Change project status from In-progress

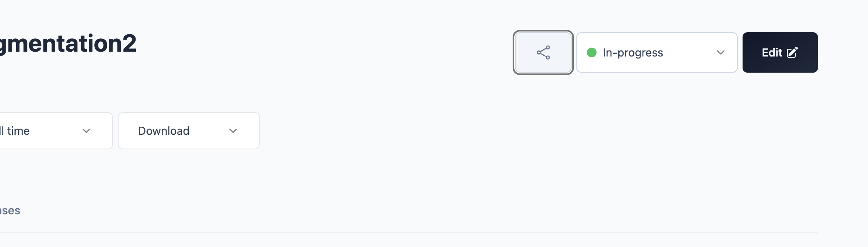tap(657, 52)
